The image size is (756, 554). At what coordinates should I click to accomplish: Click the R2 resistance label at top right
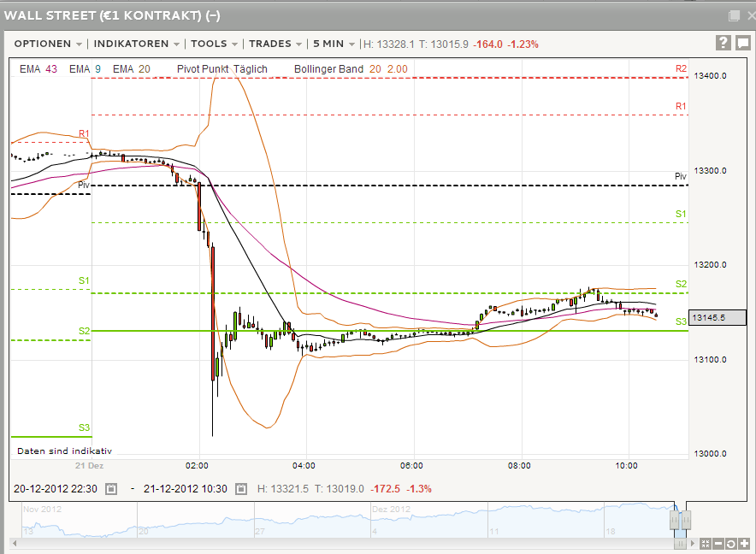click(x=681, y=68)
